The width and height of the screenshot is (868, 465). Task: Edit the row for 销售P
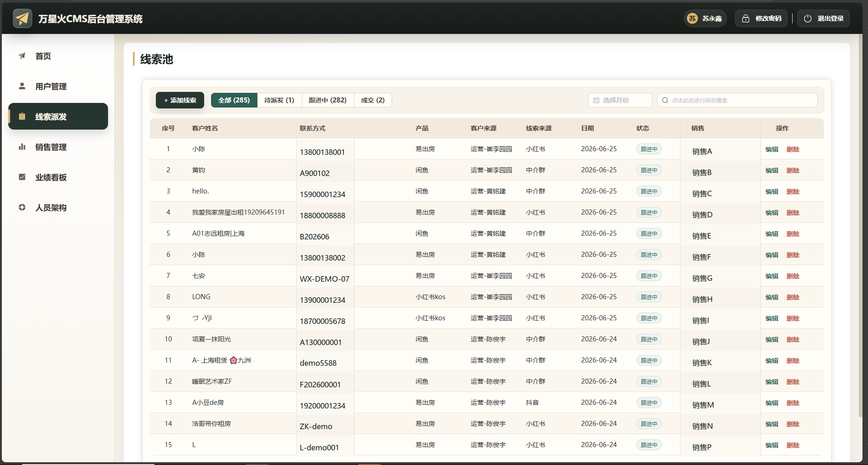[x=772, y=445]
